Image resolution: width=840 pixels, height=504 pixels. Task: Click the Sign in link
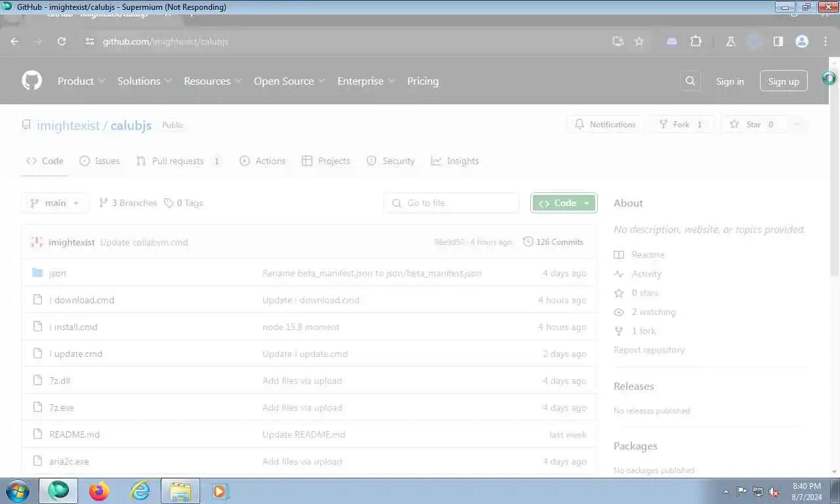730,81
